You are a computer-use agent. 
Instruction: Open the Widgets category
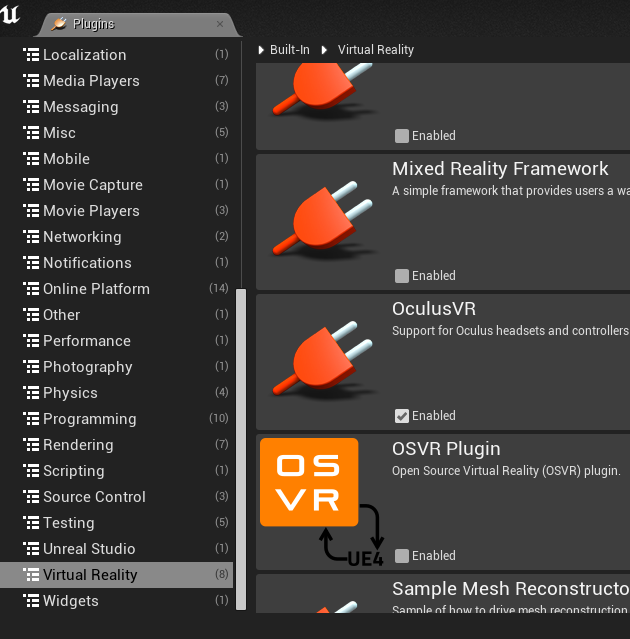coord(117,601)
